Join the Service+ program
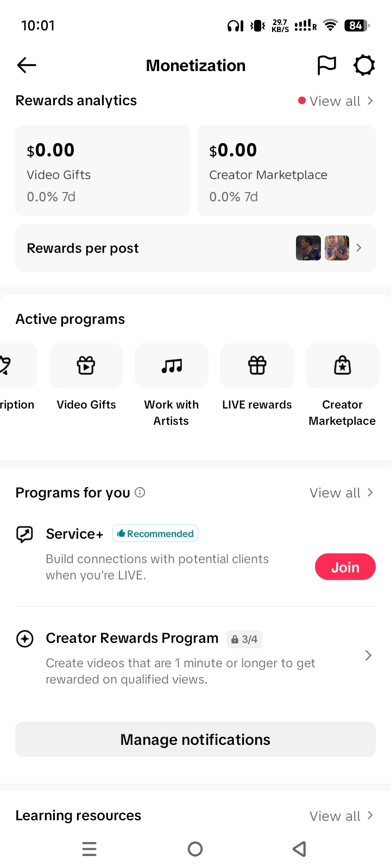The height and width of the screenshot is (868, 391). point(345,567)
